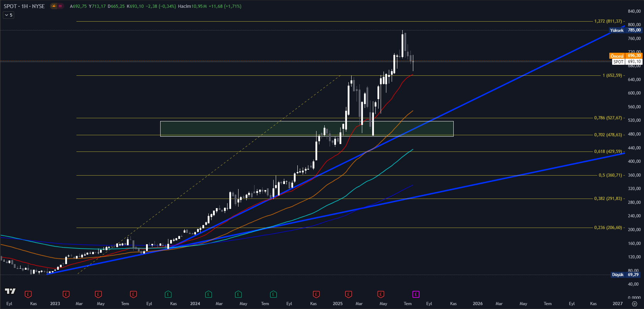
Task: Click the D665,25 low value in header
Action: [x=116, y=6]
